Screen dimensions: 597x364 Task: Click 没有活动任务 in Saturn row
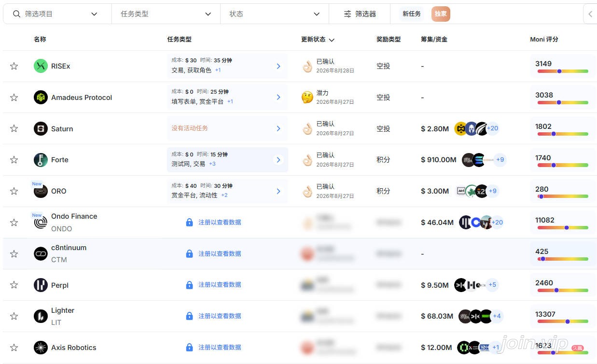point(190,128)
